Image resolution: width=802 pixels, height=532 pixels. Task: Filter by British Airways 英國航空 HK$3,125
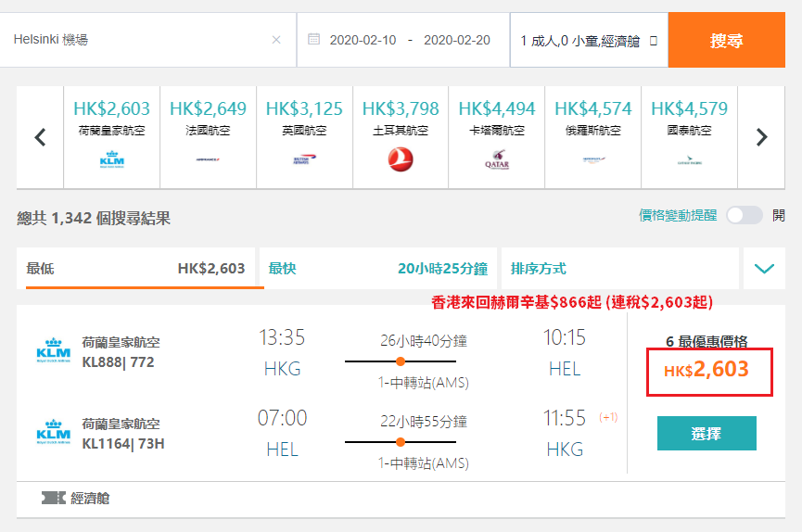[304, 137]
